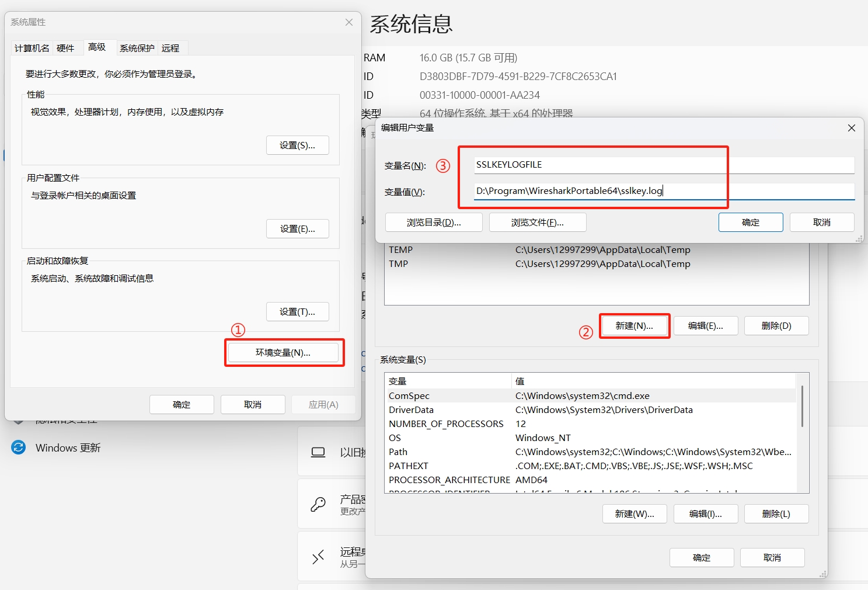Close the 编辑用户变量 dialog
868x590 pixels.
851,127
